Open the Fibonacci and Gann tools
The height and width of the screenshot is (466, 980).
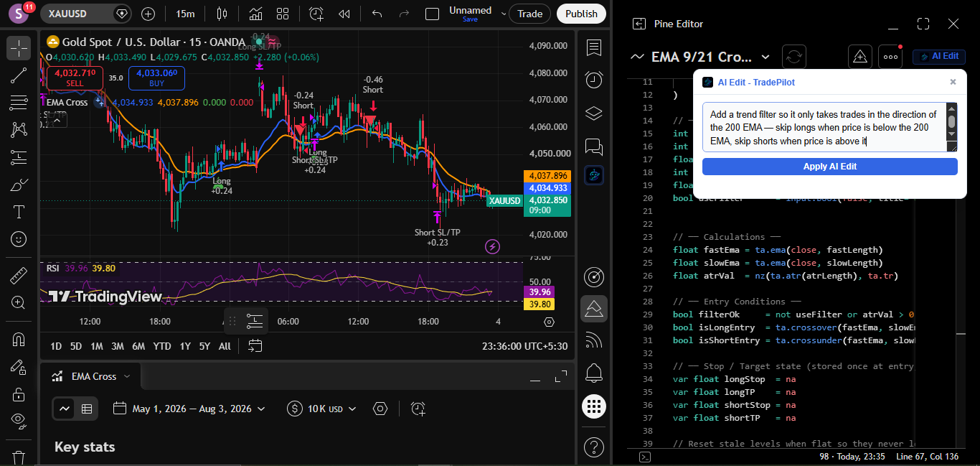click(19, 103)
